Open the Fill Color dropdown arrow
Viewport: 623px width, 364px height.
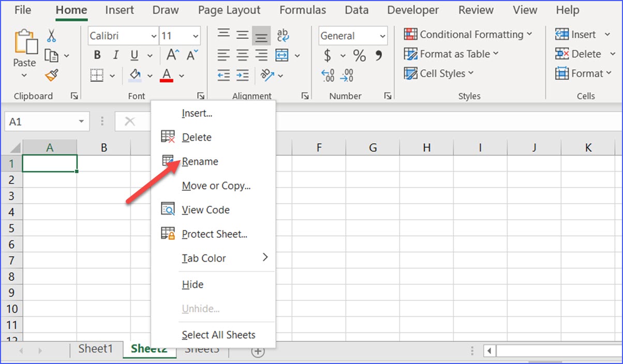point(150,76)
